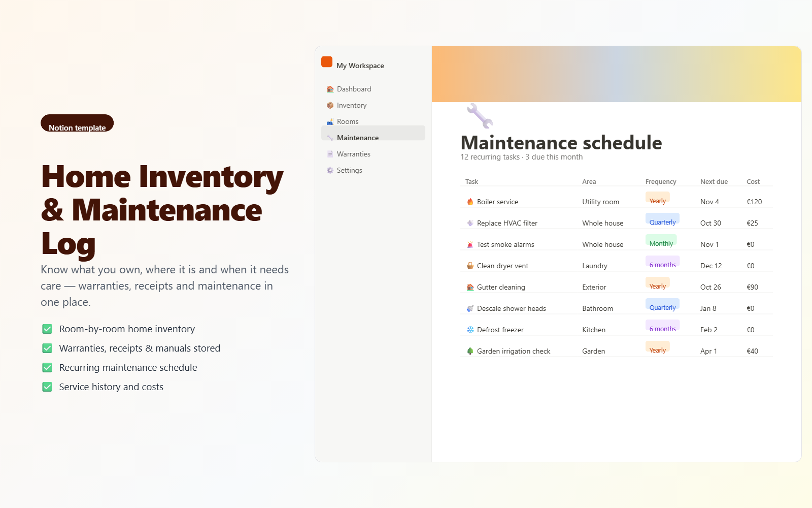Sort by the Area column header
Viewport: 812px width, 508px height.
[x=589, y=181]
